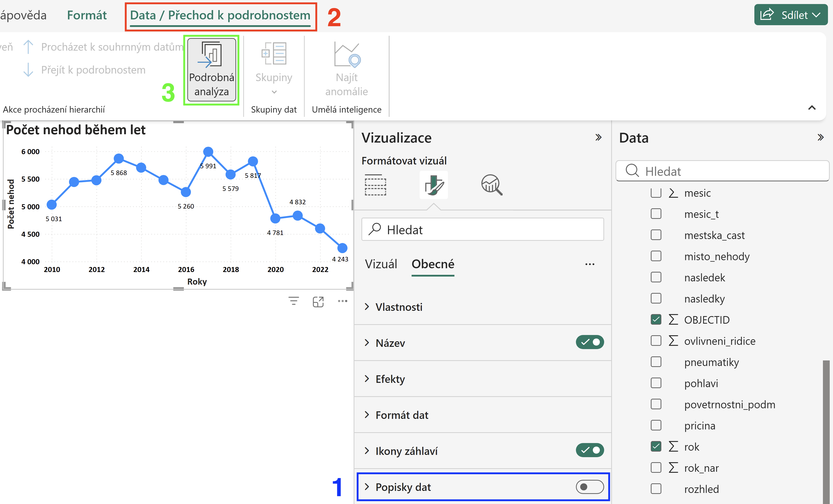This screenshot has width=833, height=504.
Task: Check the pricina field checkbox
Action: click(x=656, y=425)
